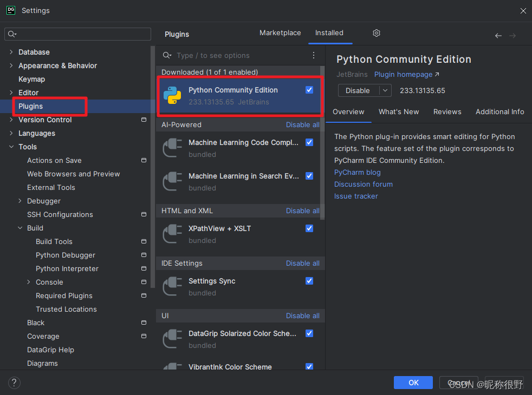This screenshot has height=395, width=532.
Task: Toggle Machine Learning Code Completion checkbox
Action: tap(309, 142)
